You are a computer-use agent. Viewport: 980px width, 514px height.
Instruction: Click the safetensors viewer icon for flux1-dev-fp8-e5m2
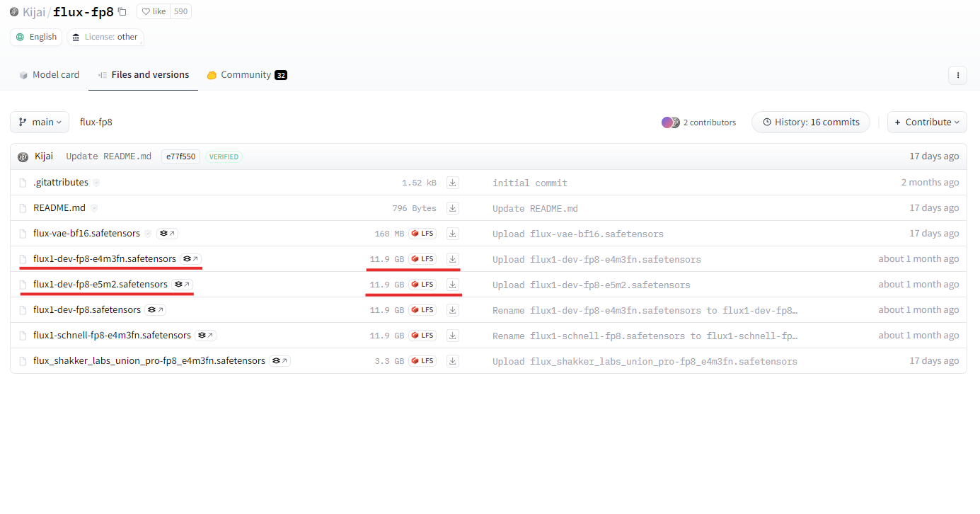click(183, 285)
